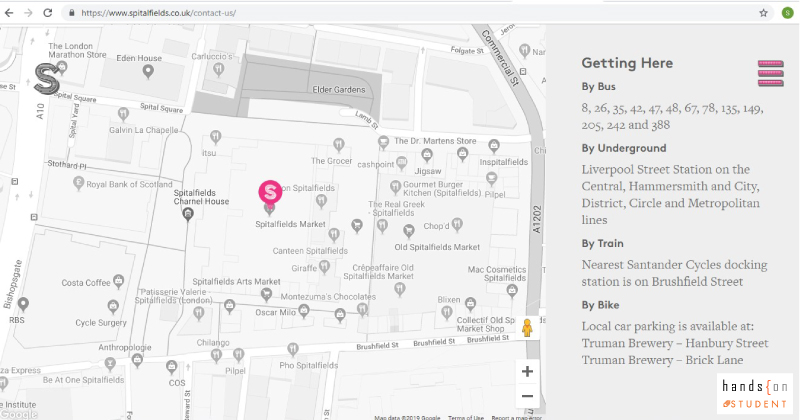This screenshot has height=420, width=800.
Task: Click the Eden House location marker
Action: [x=149, y=71]
